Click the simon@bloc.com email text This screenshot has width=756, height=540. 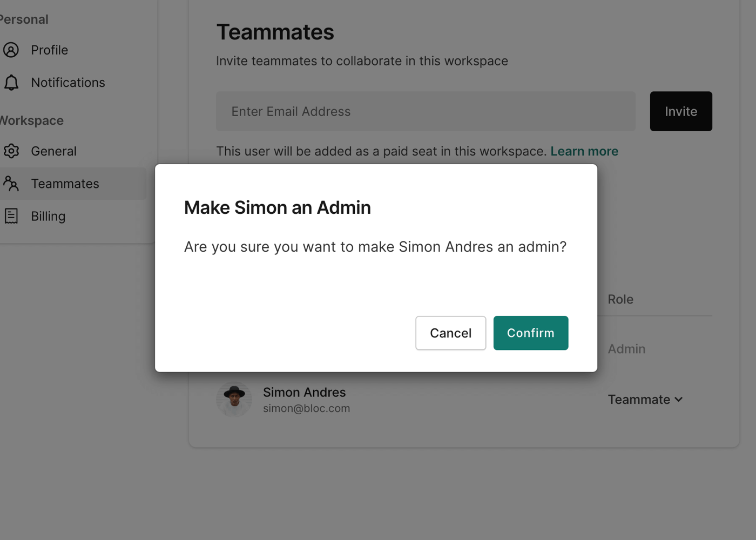click(306, 409)
